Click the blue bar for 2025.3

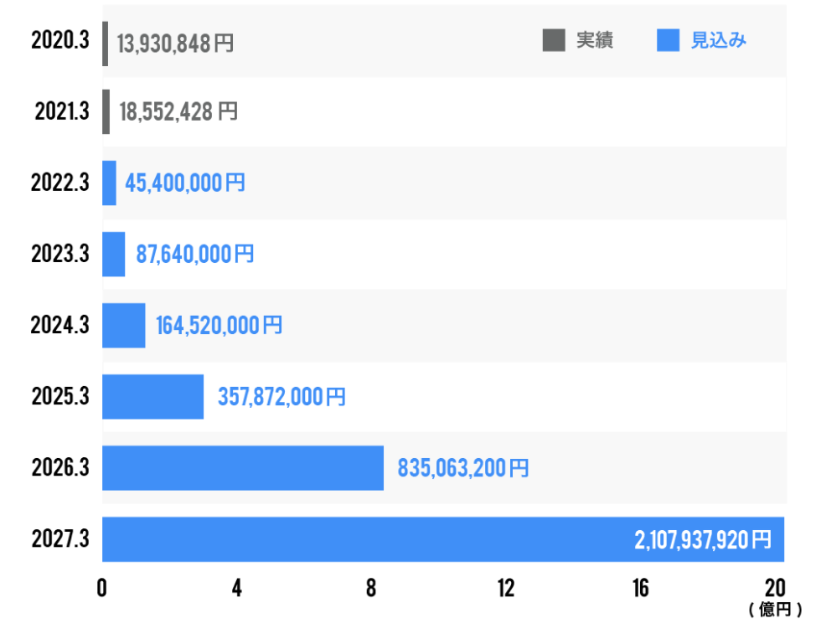(152, 396)
